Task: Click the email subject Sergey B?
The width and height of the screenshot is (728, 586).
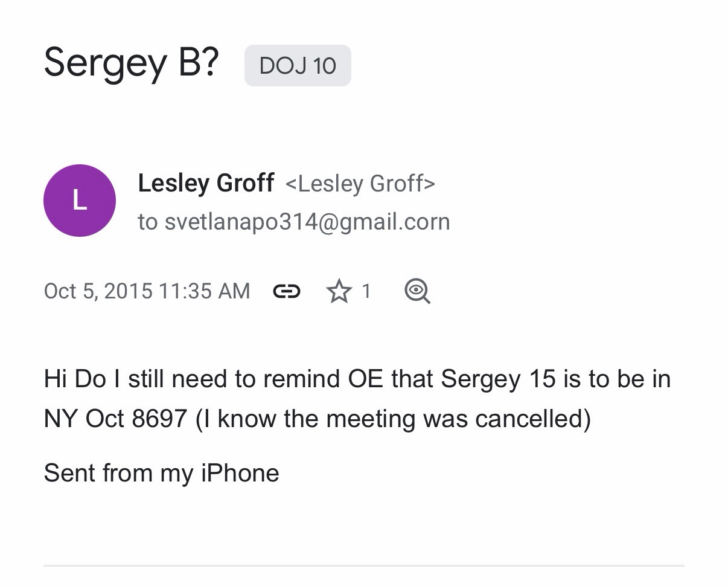Action: pyautogui.click(x=131, y=63)
